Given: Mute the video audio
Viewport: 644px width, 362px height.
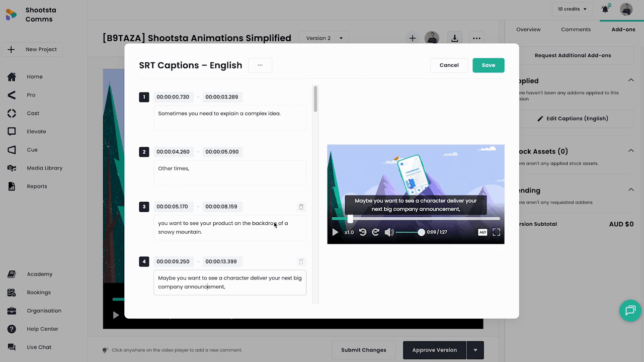Looking at the screenshot, I should [x=389, y=232].
